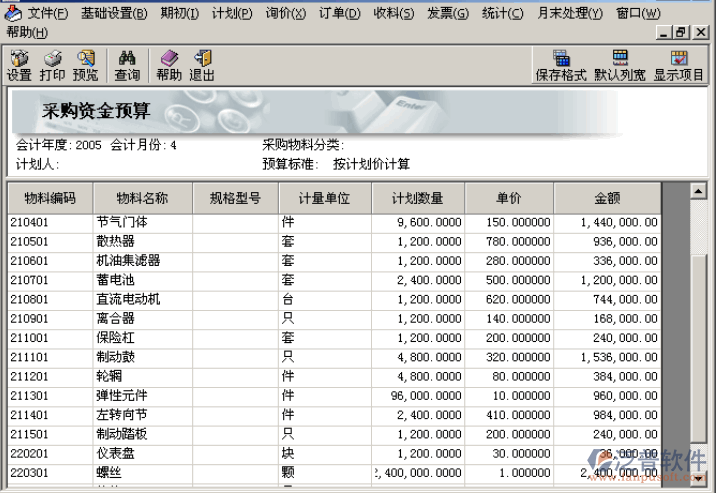This screenshot has height=493, width=717.
Task: Click 显示项目 show items icon
Action: 679,66
